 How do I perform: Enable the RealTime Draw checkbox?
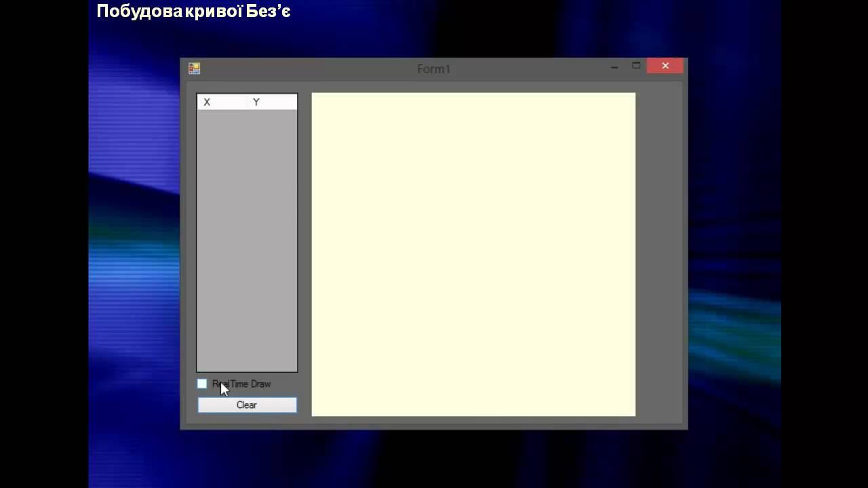tap(202, 384)
